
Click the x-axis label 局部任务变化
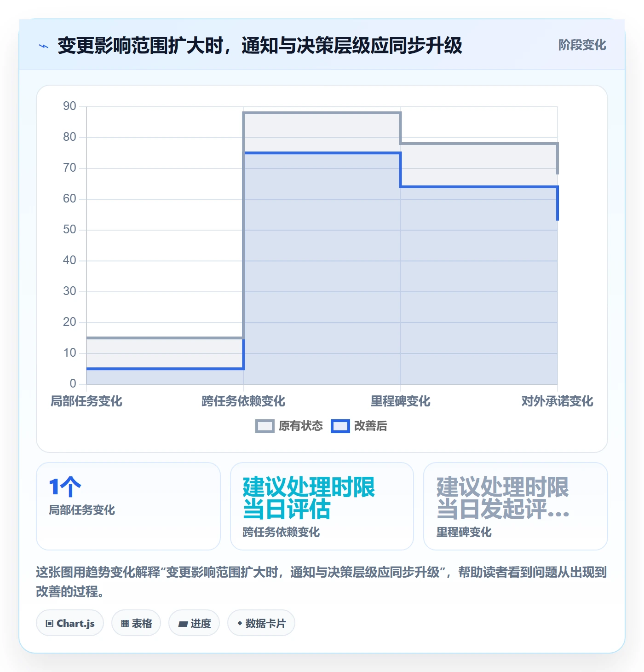click(86, 401)
